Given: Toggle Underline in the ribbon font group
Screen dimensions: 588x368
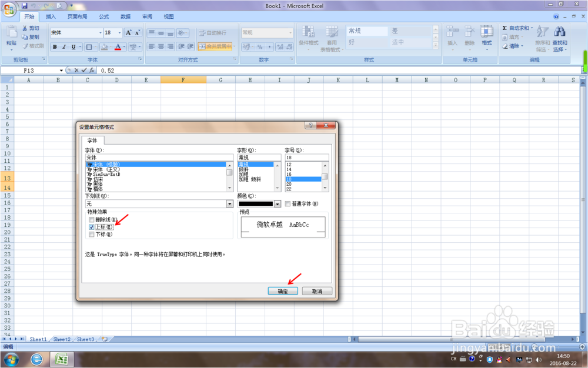Looking at the screenshot, I should pos(73,47).
